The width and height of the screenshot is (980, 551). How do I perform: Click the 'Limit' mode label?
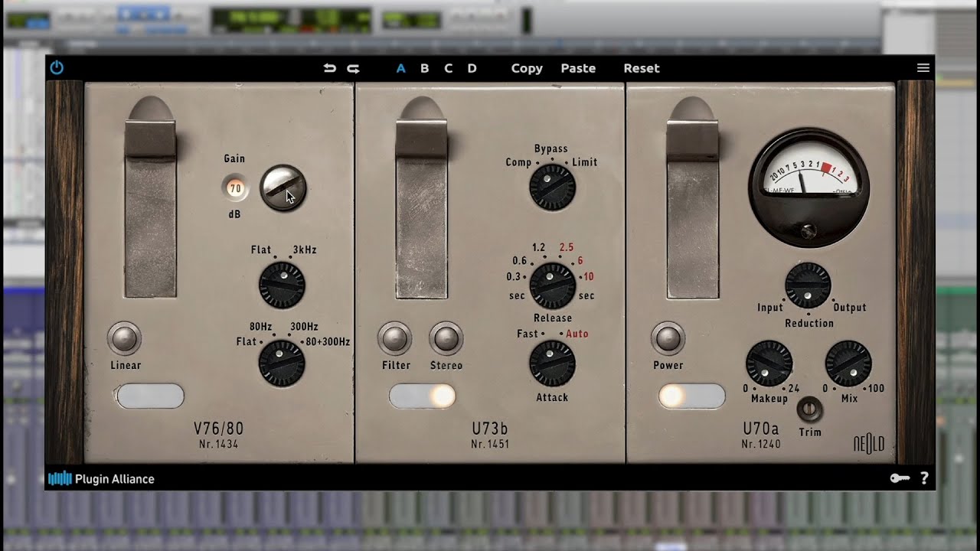pos(584,162)
